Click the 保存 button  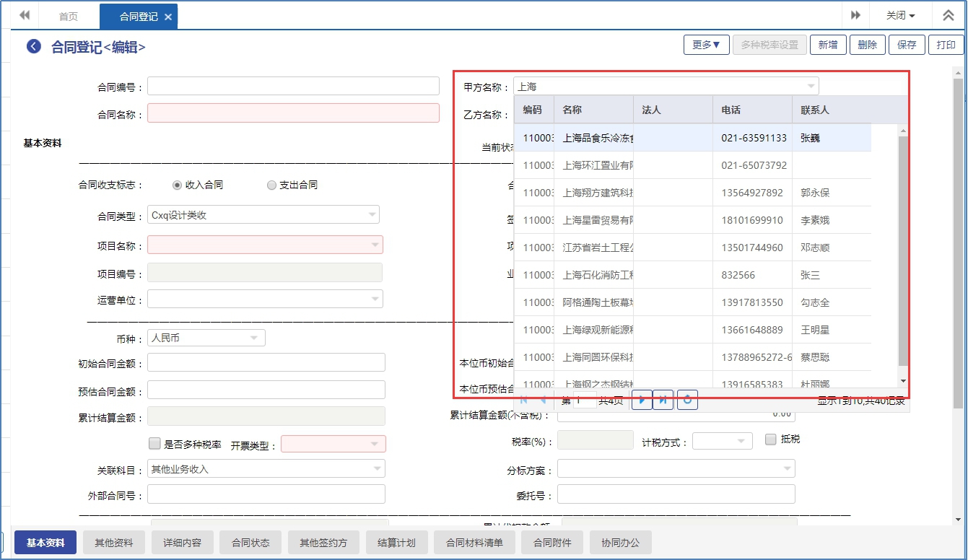(907, 45)
